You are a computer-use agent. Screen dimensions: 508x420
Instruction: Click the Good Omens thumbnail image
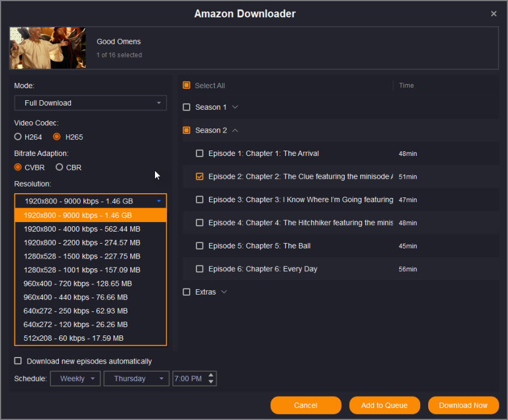tap(48, 48)
